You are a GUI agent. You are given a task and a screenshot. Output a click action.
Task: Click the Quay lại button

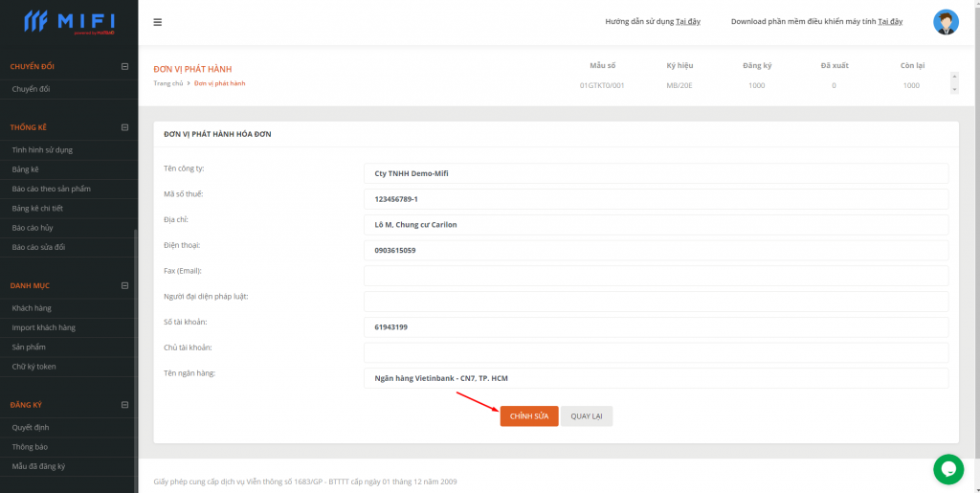(x=587, y=416)
